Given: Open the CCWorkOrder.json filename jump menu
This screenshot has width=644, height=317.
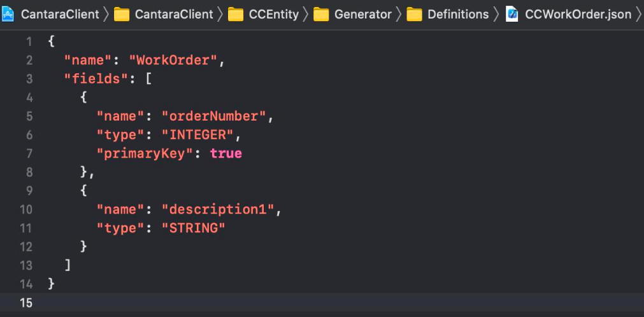Looking at the screenshot, I should click(578, 14).
